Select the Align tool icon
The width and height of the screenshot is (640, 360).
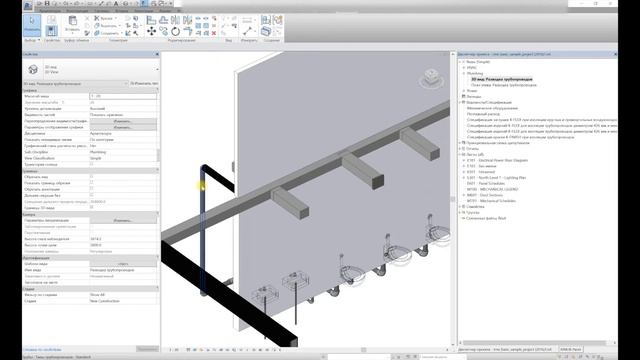[x=151, y=20]
